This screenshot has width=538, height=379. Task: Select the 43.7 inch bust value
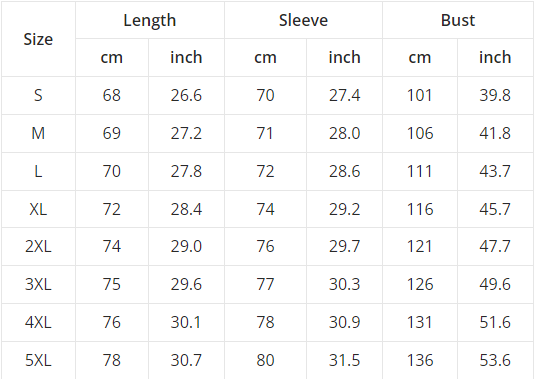[x=495, y=171]
